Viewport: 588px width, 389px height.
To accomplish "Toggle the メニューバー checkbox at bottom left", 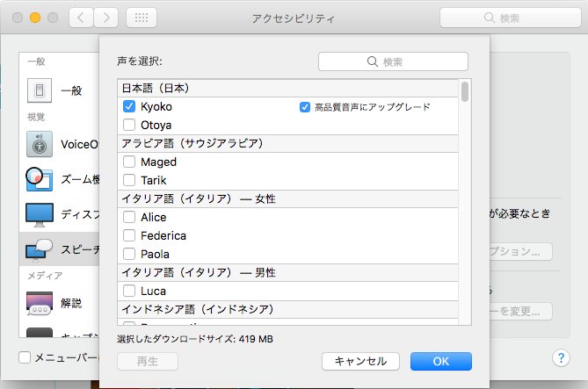I will 25,357.
